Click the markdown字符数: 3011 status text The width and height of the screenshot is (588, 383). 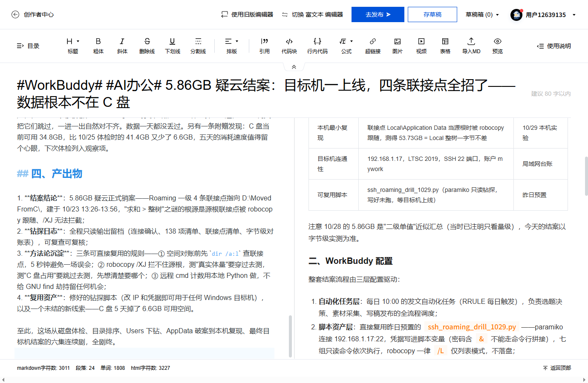coord(43,368)
